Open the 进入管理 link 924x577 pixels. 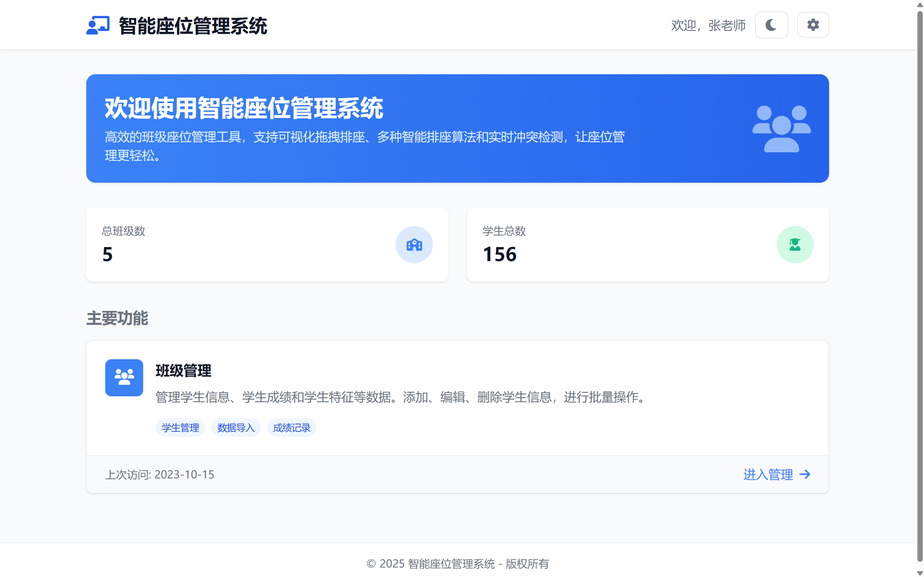[x=768, y=474]
